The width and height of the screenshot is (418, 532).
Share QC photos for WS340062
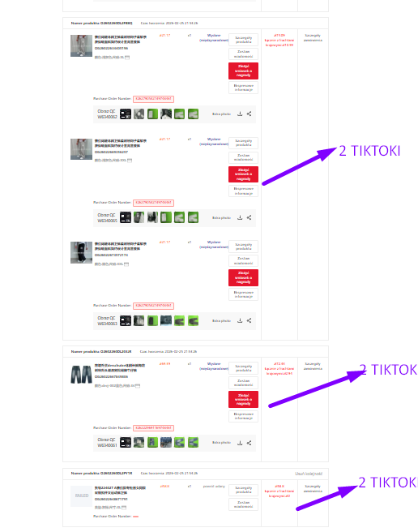pyautogui.click(x=249, y=114)
